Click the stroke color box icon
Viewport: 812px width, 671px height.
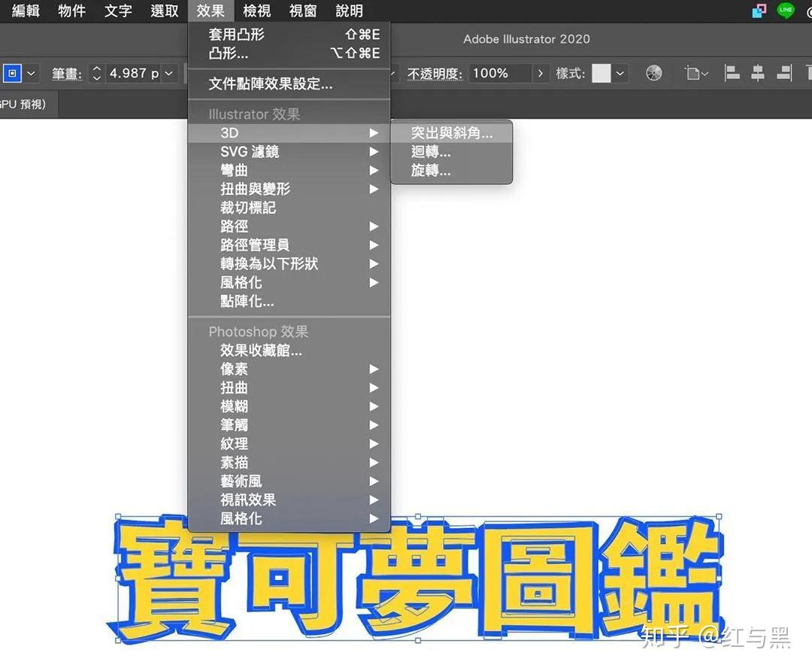13,73
